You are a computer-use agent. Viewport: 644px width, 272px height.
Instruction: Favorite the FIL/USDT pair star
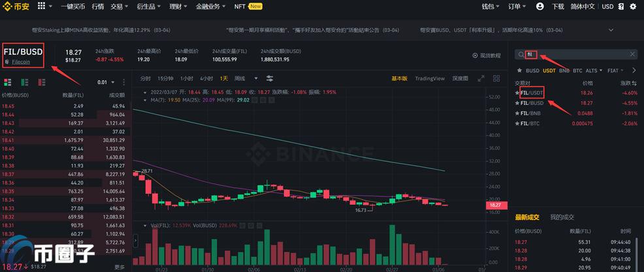517,93
